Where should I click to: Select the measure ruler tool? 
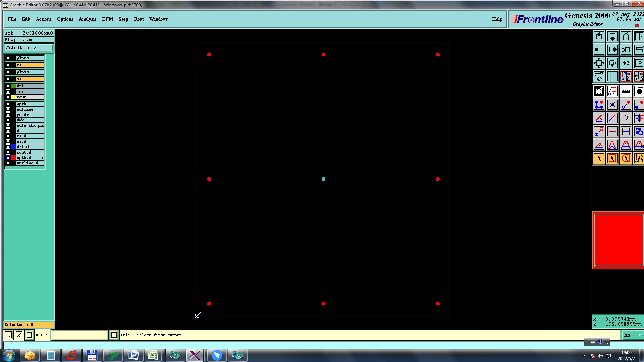click(626, 91)
